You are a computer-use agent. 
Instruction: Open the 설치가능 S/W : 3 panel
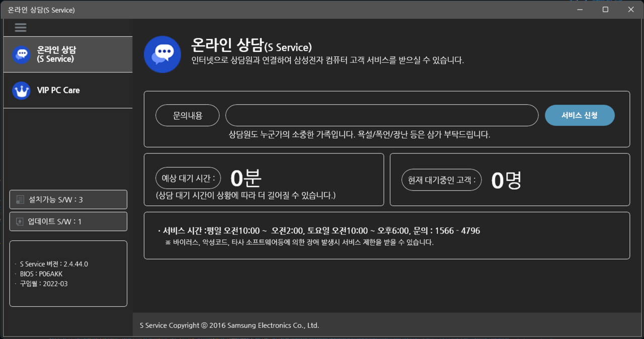[68, 199]
